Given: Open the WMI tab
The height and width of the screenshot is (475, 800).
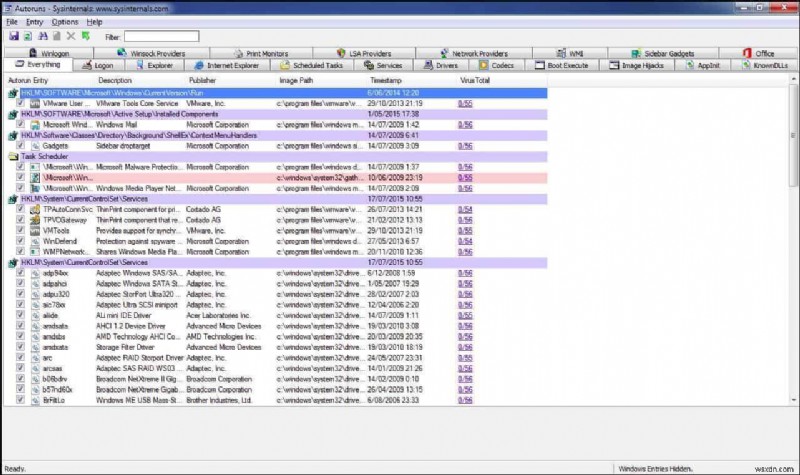Looking at the screenshot, I should (x=570, y=53).
